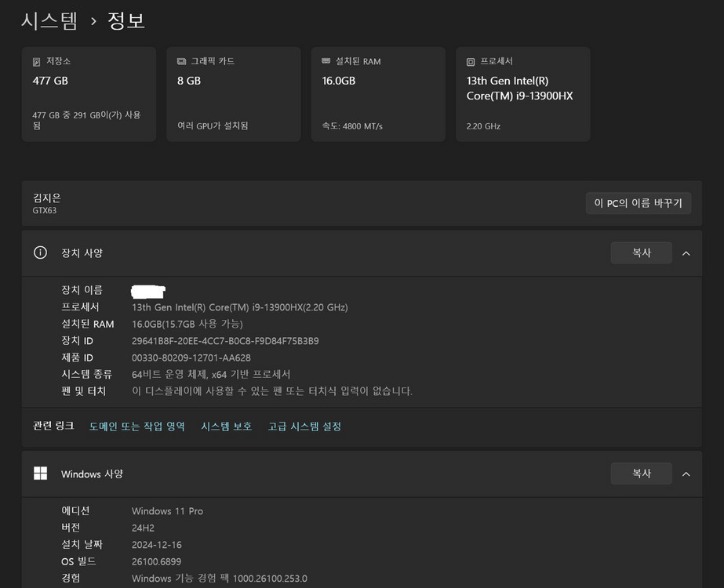Click the Windows logo beside Windows 사양

click(x=40, y=474)
